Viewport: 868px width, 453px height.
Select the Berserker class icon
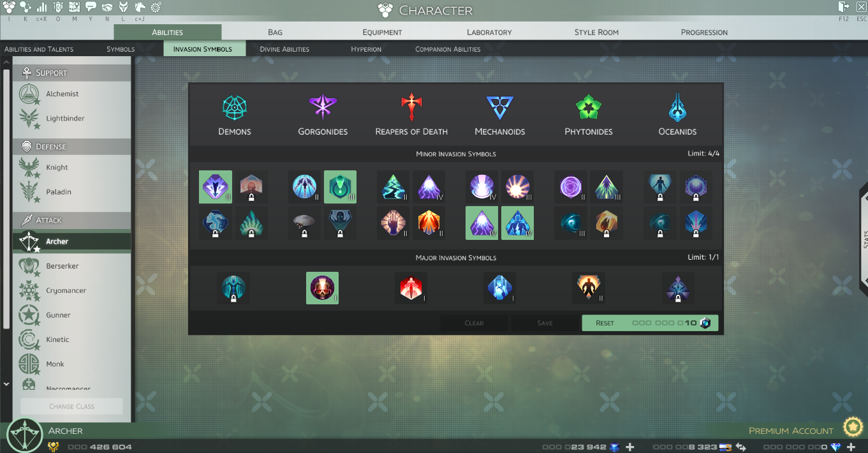pyautogui.click(x=29, y=266)
